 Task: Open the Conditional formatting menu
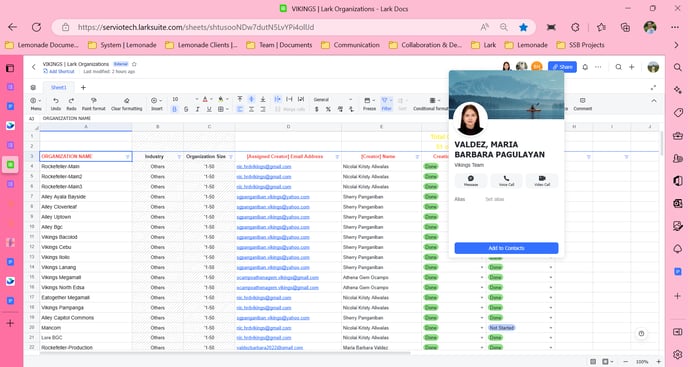click(x=431, y=104)
